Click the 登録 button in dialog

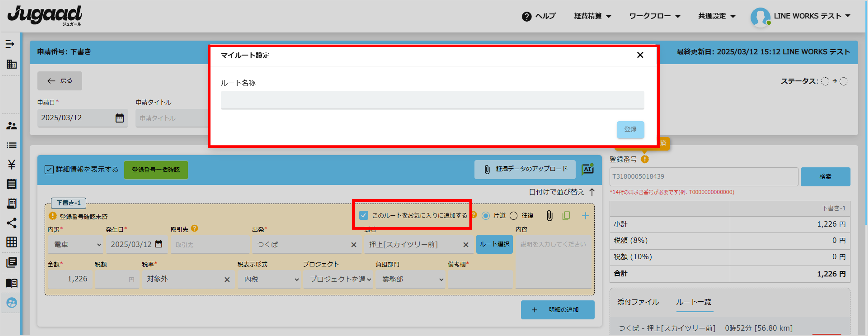(630, 129)
